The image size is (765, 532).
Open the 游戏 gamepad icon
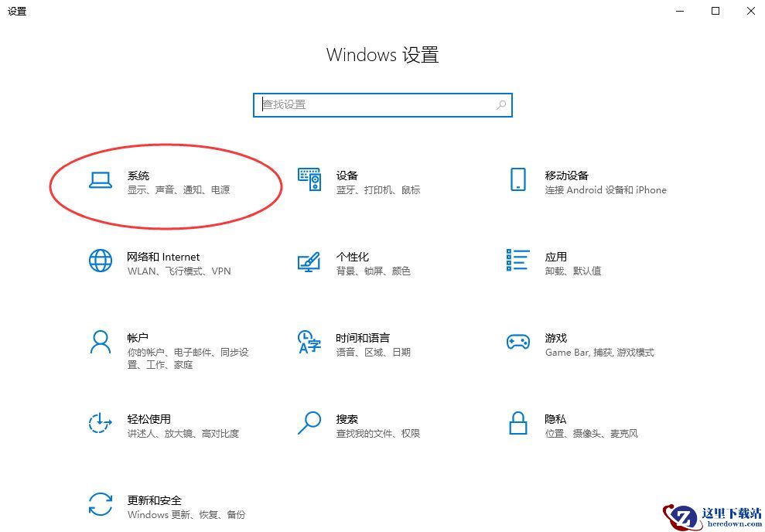518,341
